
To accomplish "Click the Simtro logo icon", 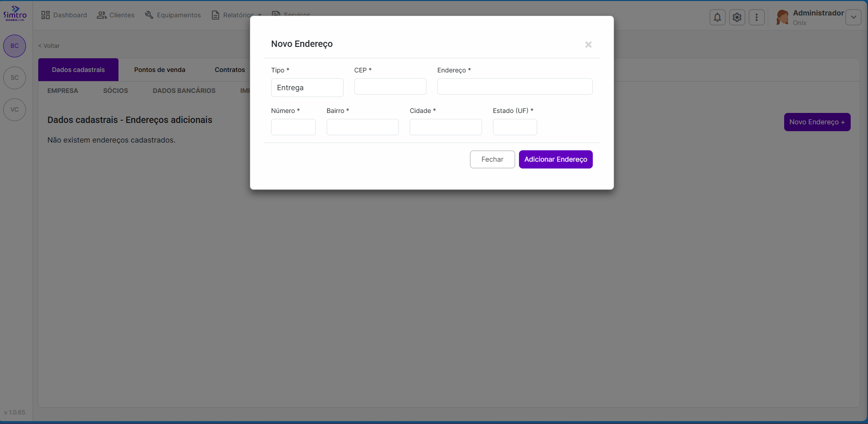I will pyautogui.click(x=15, y=13).
